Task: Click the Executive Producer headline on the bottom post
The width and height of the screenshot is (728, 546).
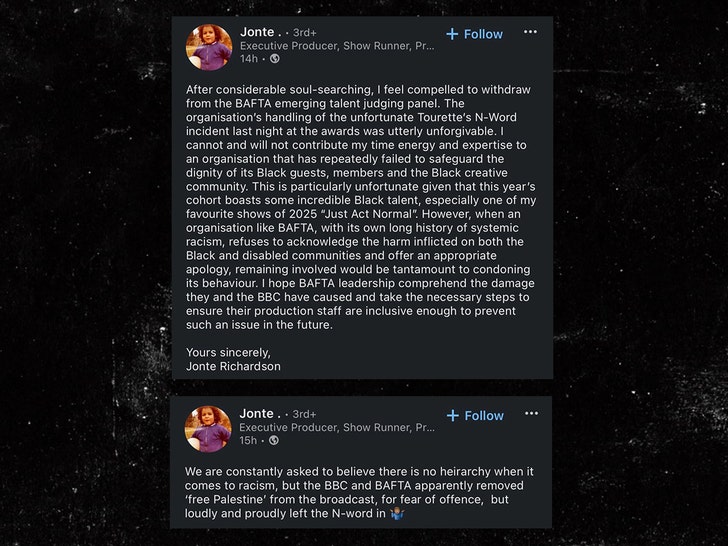Action: coord(337,428)
